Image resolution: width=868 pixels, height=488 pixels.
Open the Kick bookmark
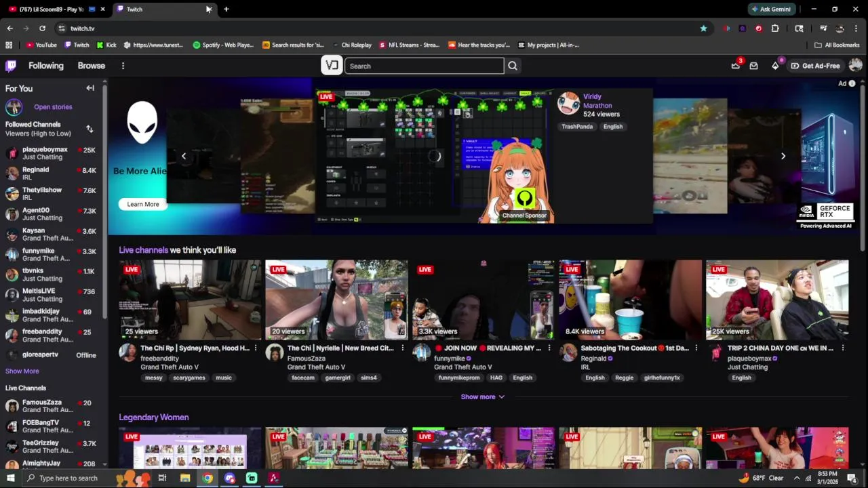[x=106, y=45]
